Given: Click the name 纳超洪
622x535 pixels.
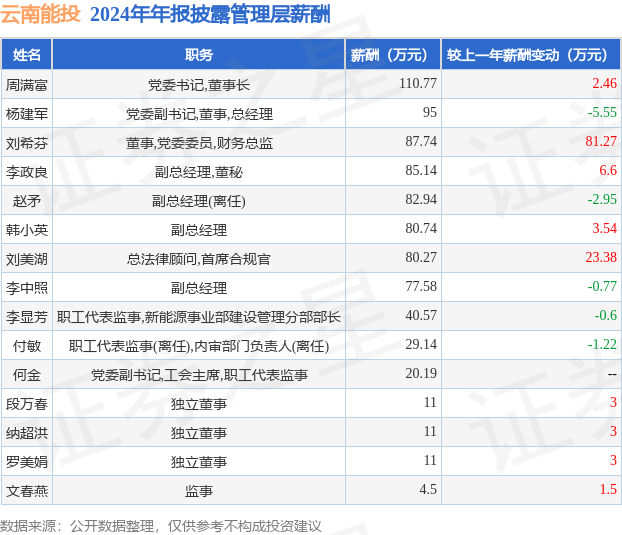Looking at the screenshot, I should click(x=27, y=432).
